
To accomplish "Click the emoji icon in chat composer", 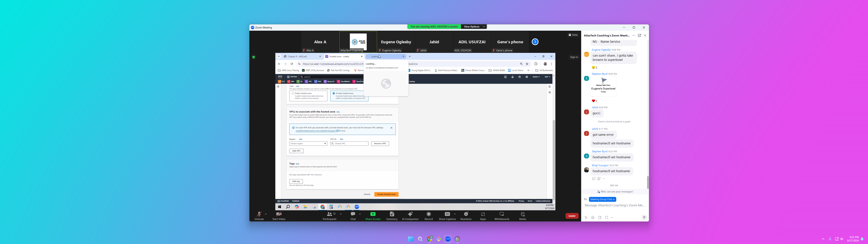I will (593, 218).
